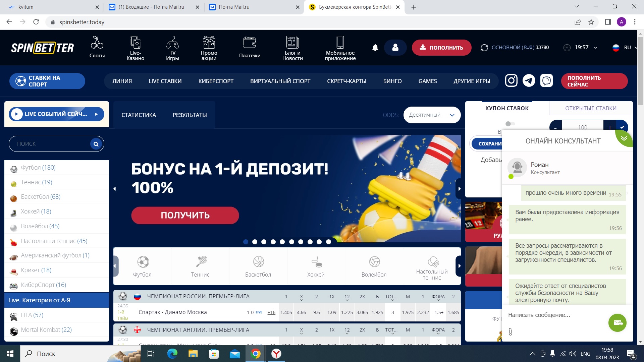Viewport: 644px width, 362px height.
Task: Open the chat bubble icon in navigation
Action: [x=546, y=81]
